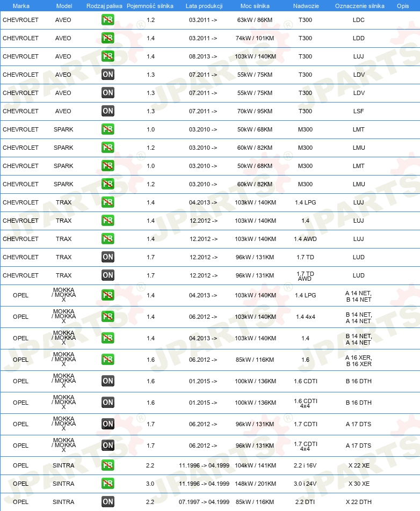Click the Marka column header
This screenshot has width=420, height=511.
coord(21,6)
